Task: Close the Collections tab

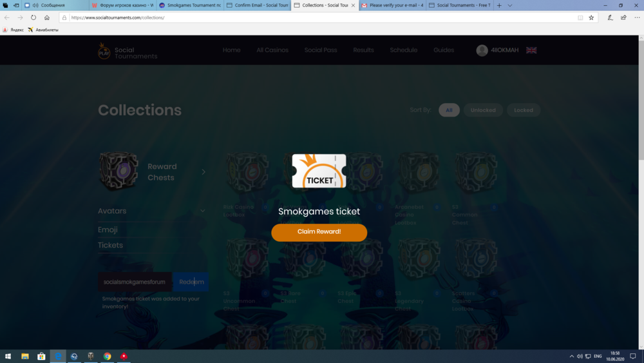Action: (x=353, y=5)
